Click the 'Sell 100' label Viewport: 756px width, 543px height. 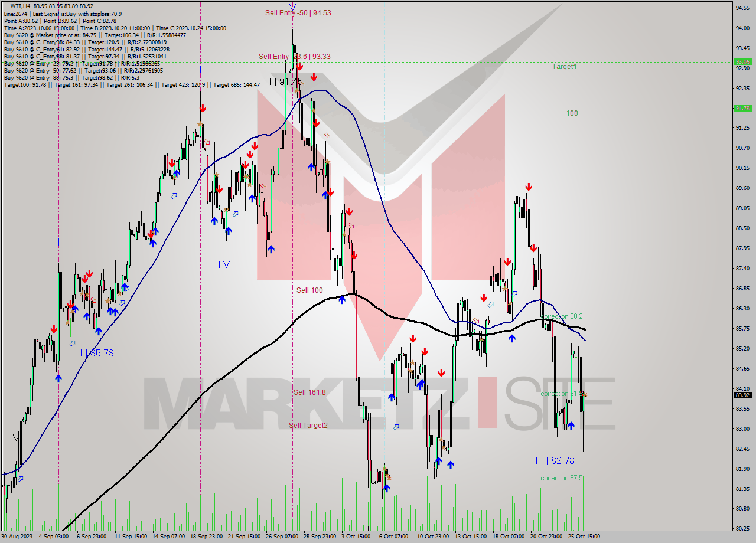(309, 290)
